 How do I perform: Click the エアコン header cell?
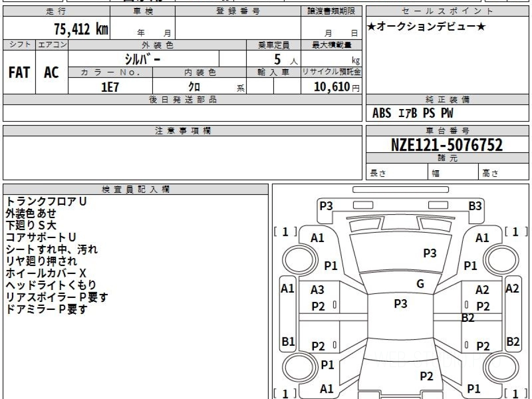click(x=52, y=45)
